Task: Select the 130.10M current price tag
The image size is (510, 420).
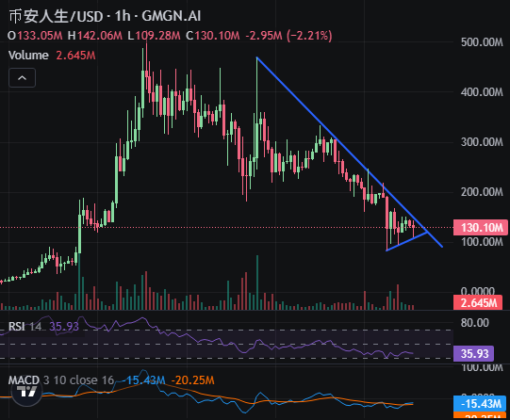Action: coord(481,227)
